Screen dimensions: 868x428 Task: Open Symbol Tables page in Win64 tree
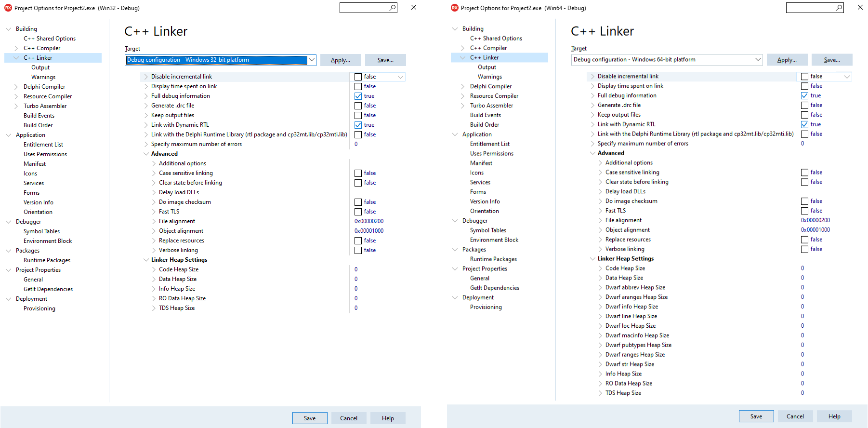(488, 230)
